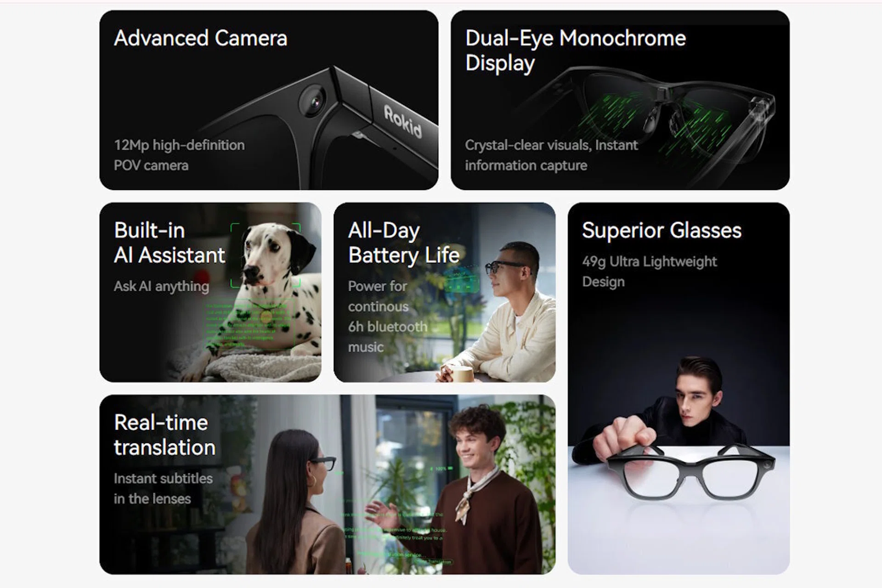Click the "Ask AI anything" caption

point(161,286)
